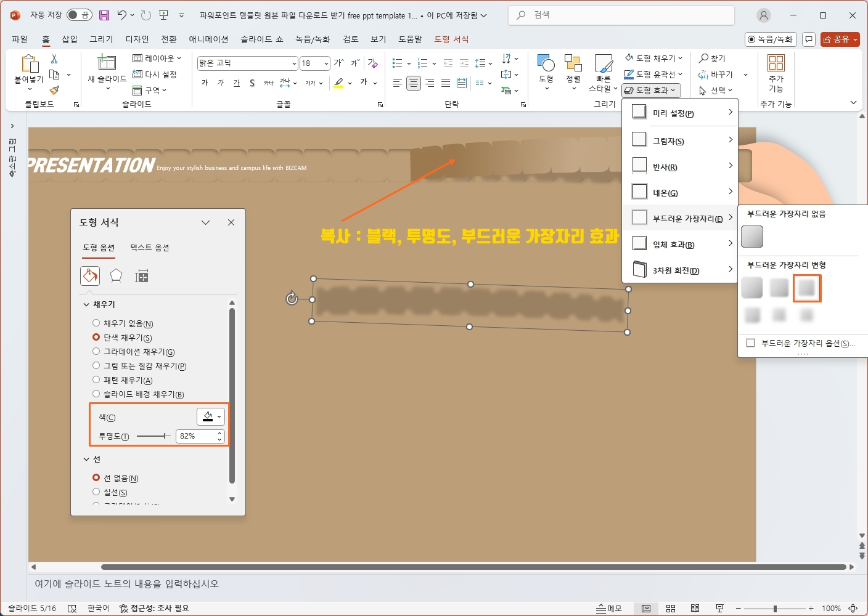This screenshot has width=868, height=616.
Task: Open Format Shape pane options chevron
Action: (x=206, y=222)
